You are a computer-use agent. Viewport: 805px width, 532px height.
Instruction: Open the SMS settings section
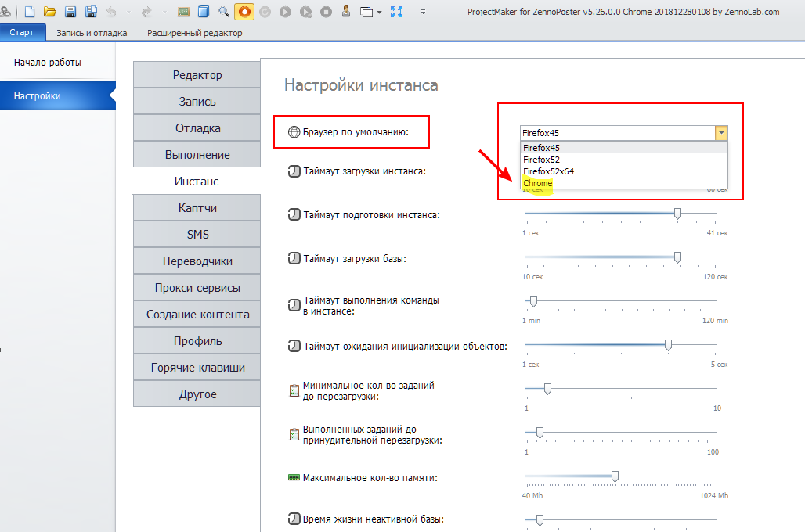pyautogui.click(x=197, y=235)
